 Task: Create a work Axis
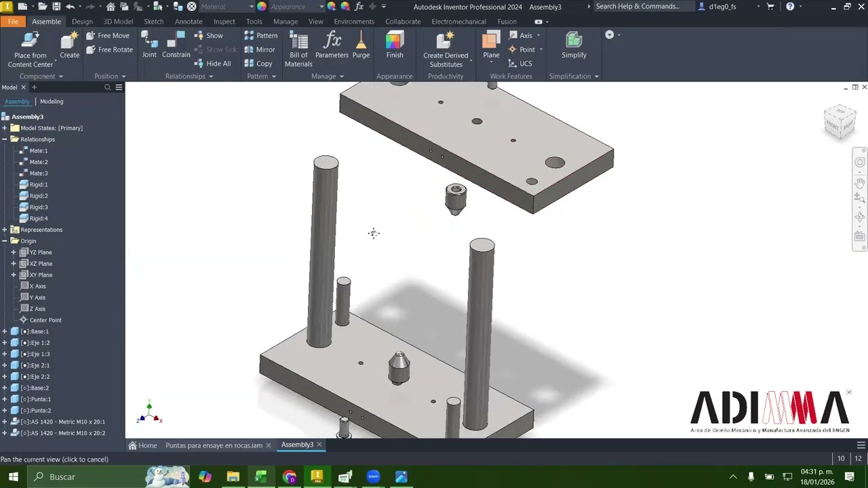pos(520,35)
